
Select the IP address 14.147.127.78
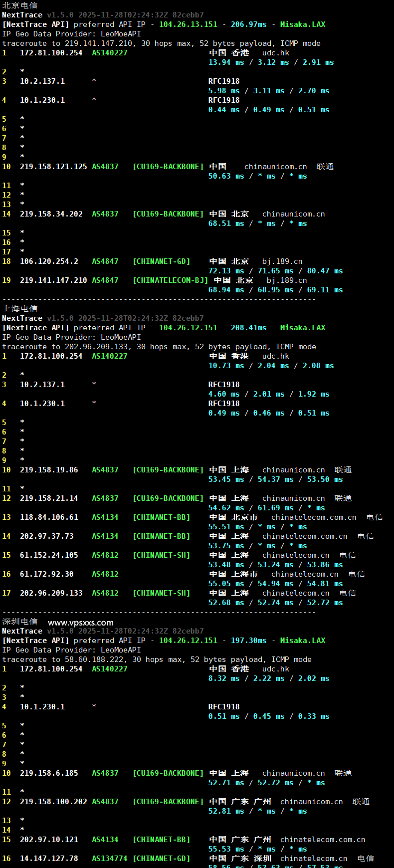pos(49,859)
